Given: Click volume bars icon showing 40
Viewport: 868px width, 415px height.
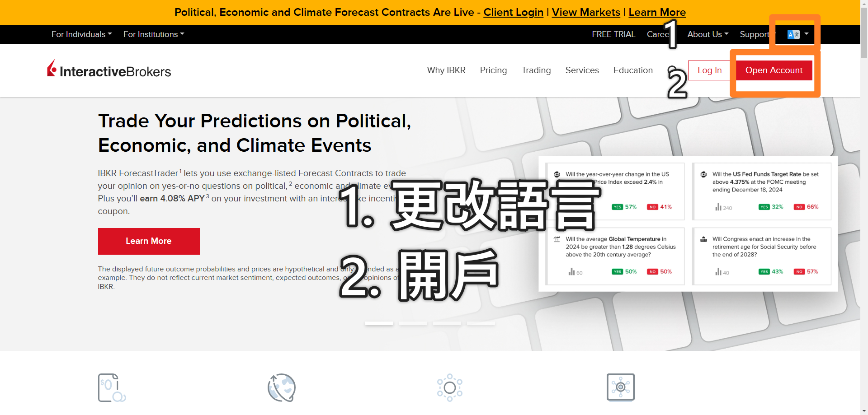Looking at the screenshot, I should [x=718, y=272].
